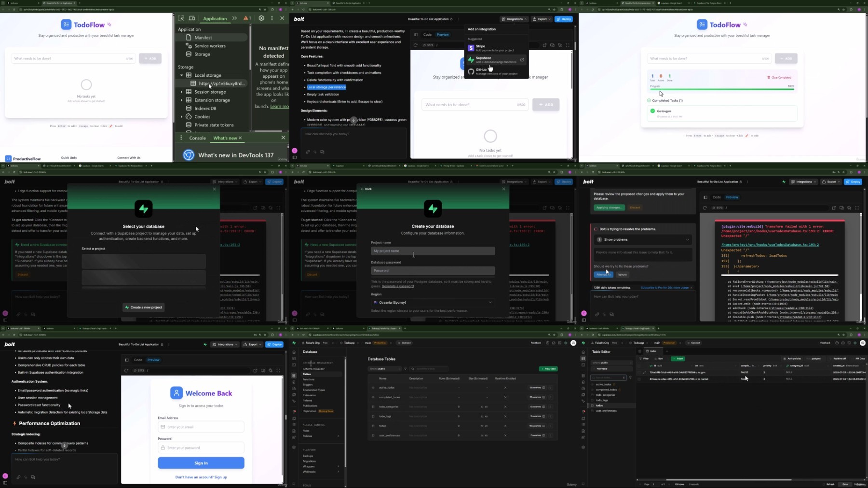Focus the Project name field

[433, 251]
